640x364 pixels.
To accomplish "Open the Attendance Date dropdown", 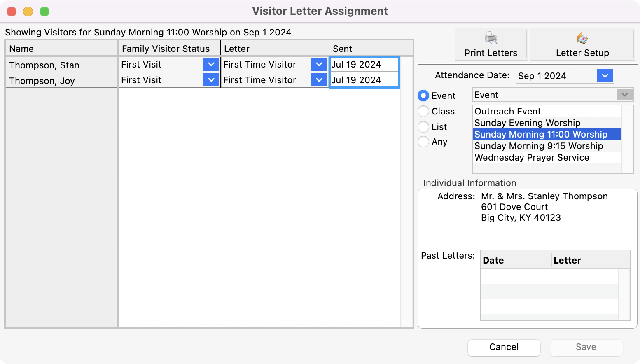I will [605, 76].
